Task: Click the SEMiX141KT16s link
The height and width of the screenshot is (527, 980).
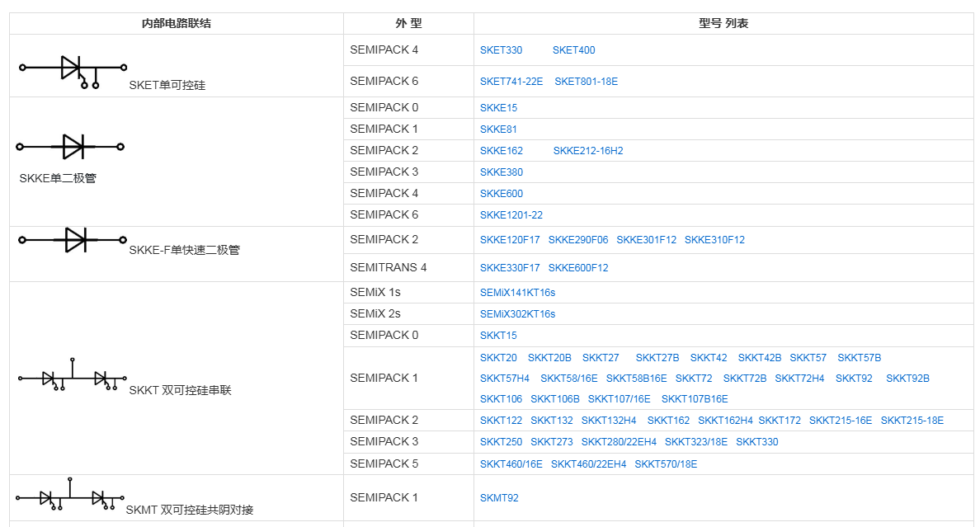Action: click(517, 293)
